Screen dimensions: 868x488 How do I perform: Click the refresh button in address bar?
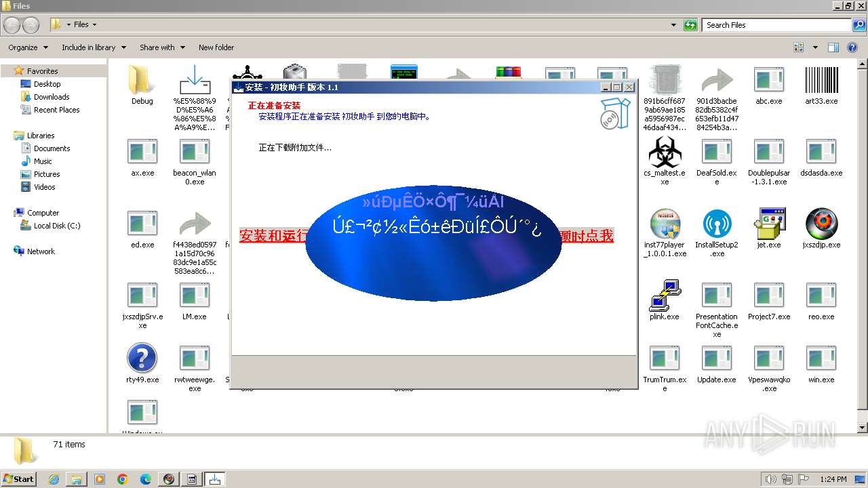(690, 25)
